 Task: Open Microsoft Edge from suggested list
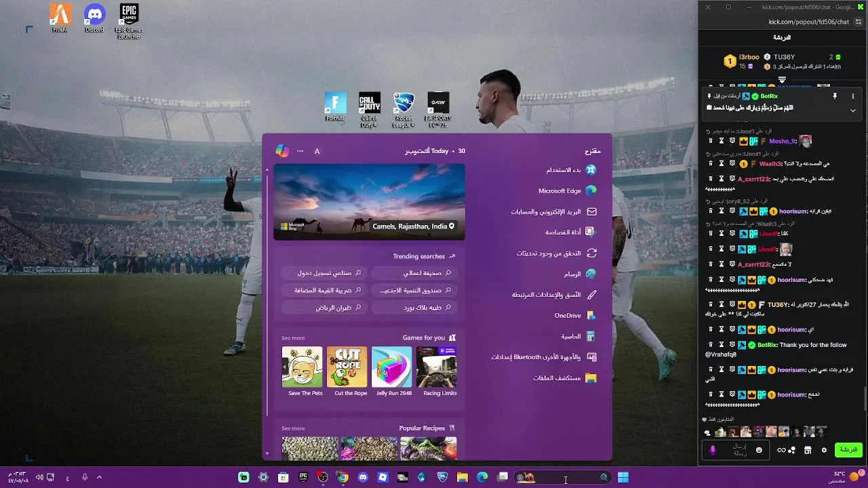(x=568, y=191)
